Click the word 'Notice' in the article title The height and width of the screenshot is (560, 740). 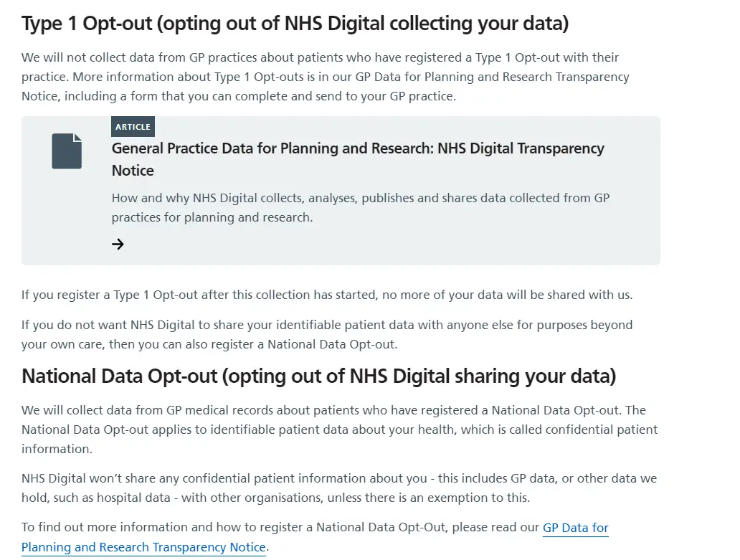[133, 171]
